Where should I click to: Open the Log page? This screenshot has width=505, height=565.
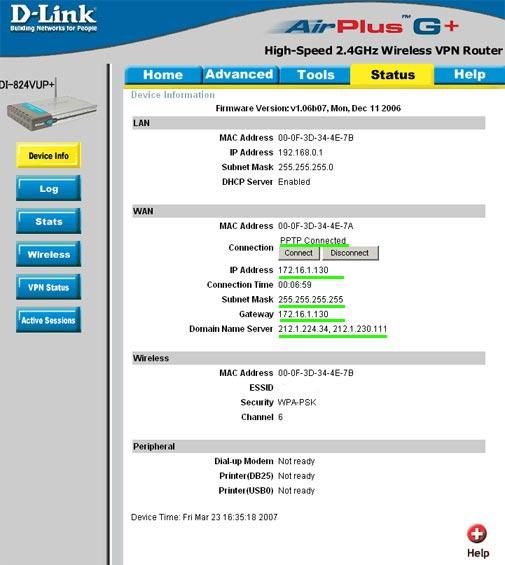tap(49, 188)
